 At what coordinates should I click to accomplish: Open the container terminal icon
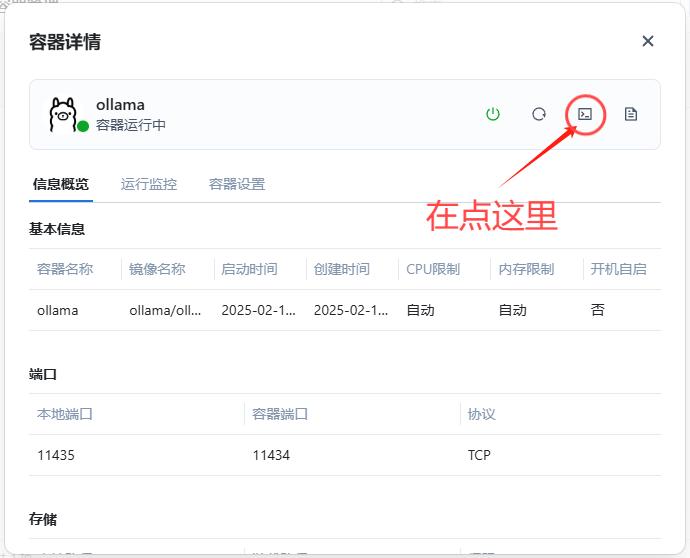point(585,114)
